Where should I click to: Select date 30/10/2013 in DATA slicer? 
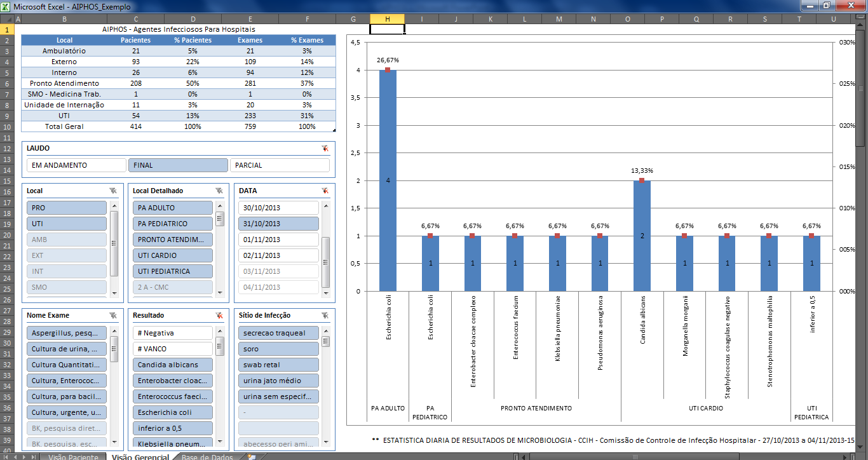278,208
